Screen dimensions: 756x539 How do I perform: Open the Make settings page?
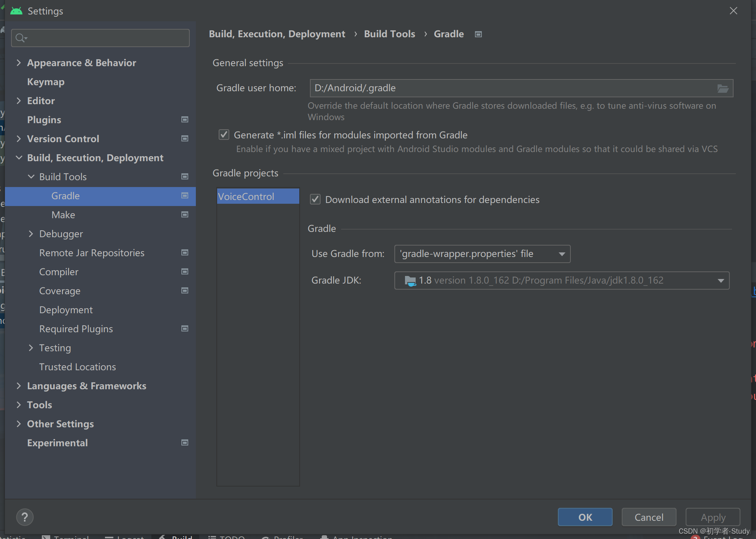pyautogui.click(x=63, y=215)
